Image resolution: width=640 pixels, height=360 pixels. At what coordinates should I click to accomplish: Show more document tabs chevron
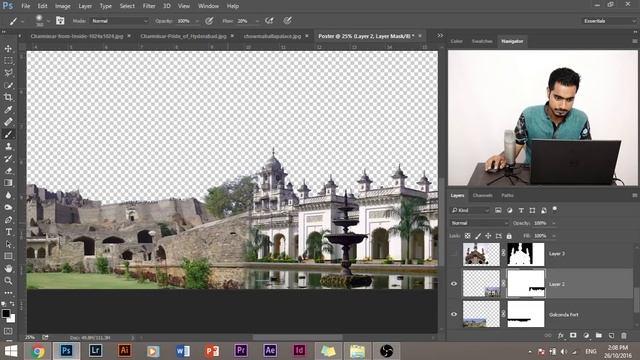[x=440, y=36]
